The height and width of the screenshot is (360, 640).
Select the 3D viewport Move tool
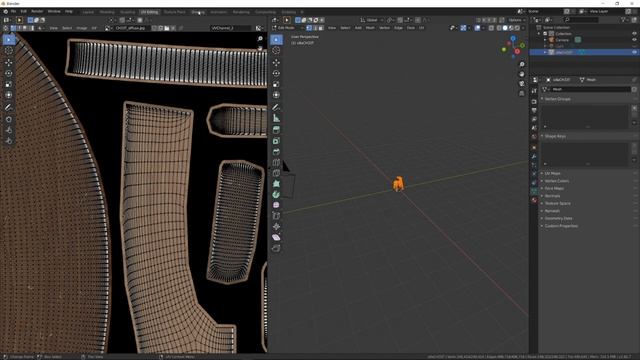point(276,62)
